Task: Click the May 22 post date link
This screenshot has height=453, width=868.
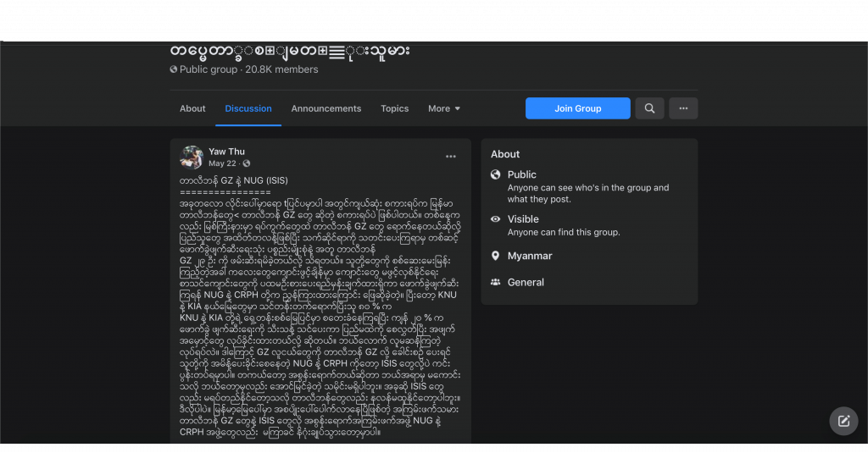Action: 222,163
